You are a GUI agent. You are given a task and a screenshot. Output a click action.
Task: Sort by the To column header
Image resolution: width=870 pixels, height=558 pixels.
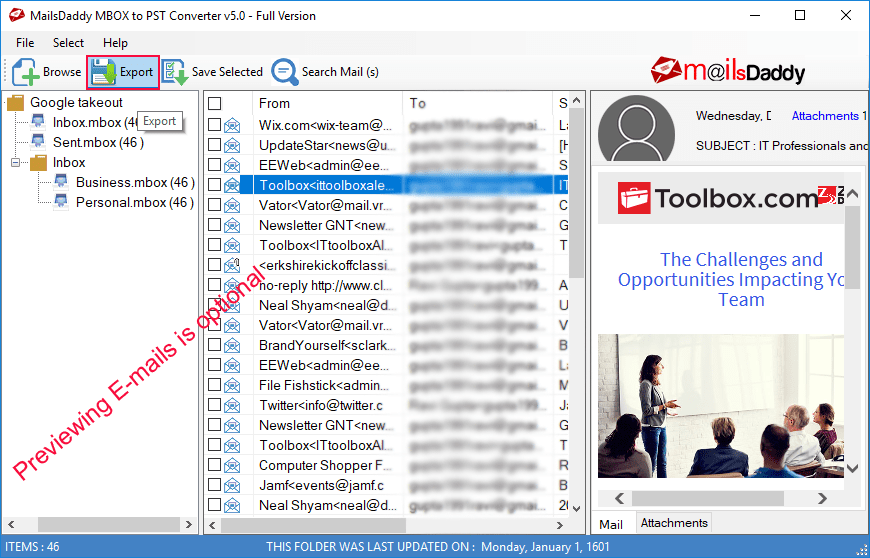[477, 103]
